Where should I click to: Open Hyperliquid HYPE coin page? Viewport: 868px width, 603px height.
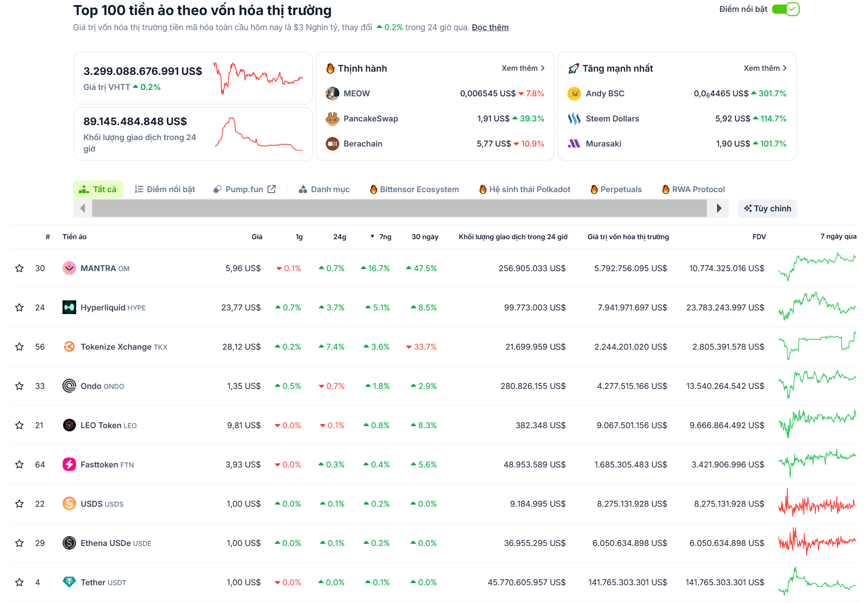(113, 308)
